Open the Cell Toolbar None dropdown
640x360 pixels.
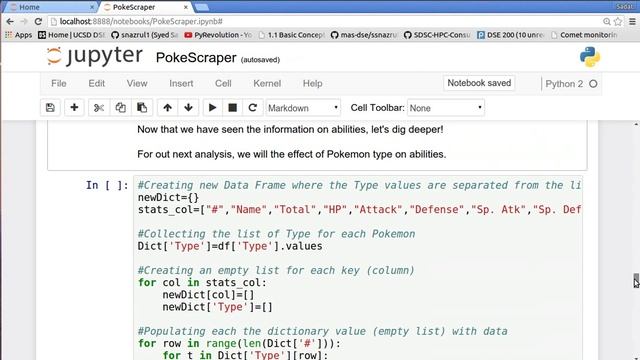[446, 108]
